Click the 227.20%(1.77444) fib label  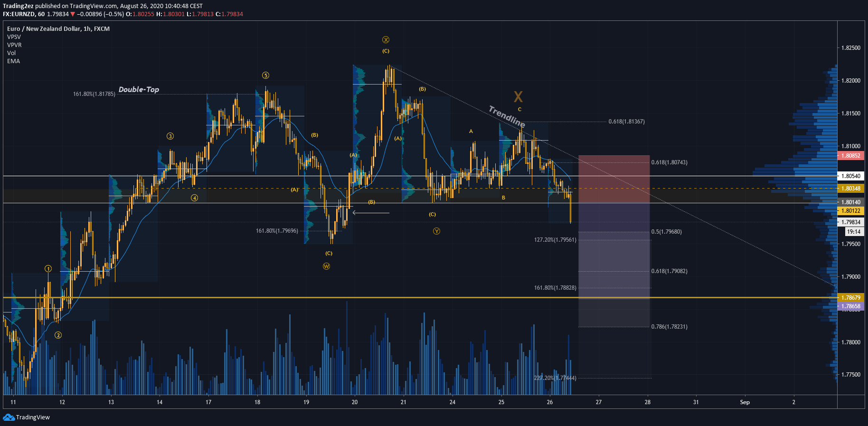coord(555,378)
